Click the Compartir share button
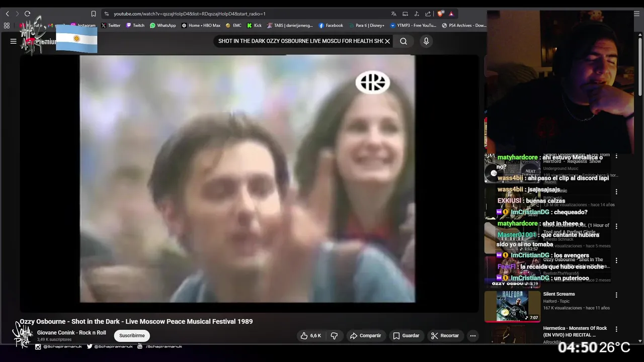This screenshot has height=362, width=644. point(365,335)
